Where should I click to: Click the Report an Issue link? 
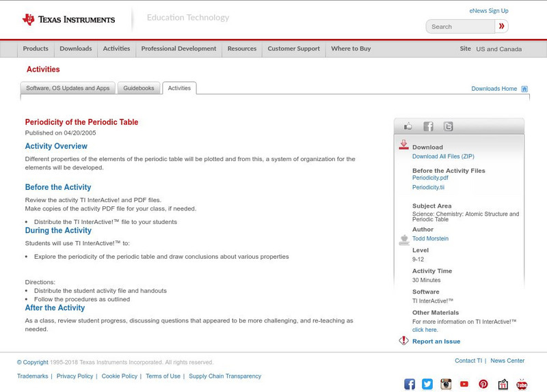[x=436, y=341]
